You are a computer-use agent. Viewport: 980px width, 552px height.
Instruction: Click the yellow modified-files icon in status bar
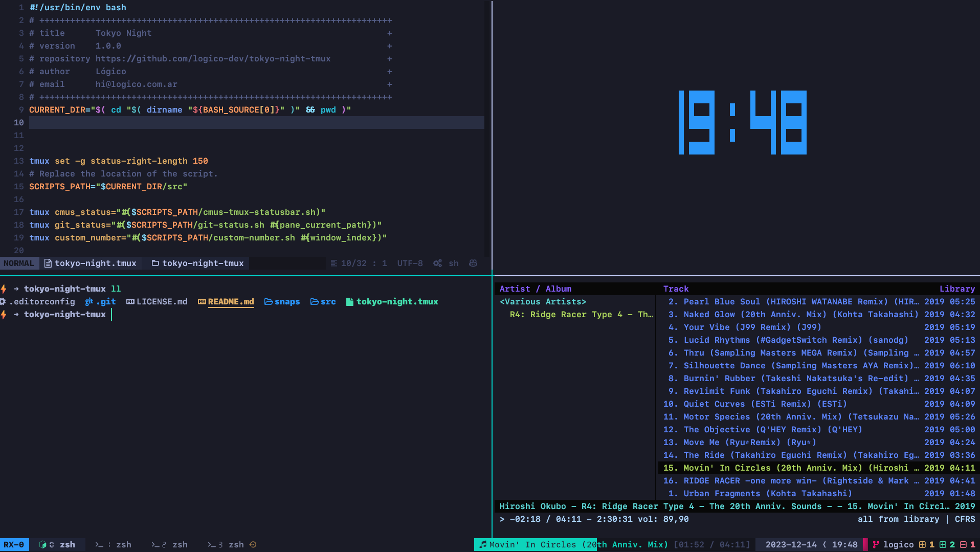(x=922, y=545)
